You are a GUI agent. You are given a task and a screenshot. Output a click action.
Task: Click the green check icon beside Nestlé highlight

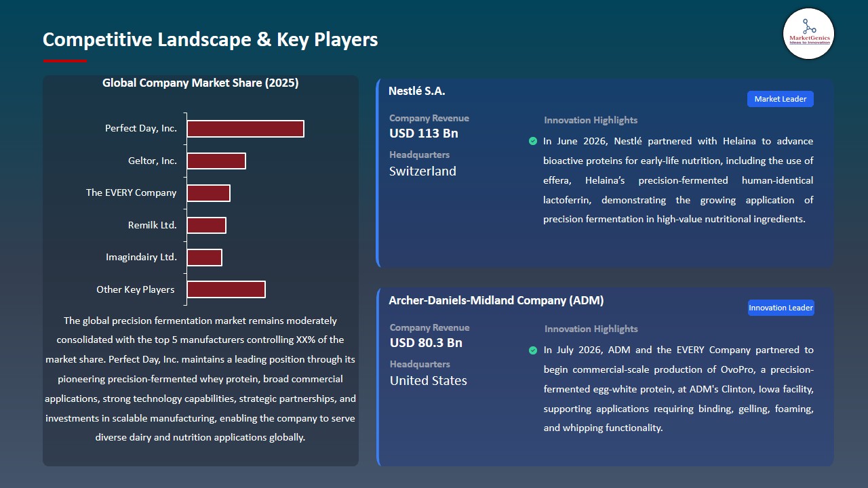(533, 141)
